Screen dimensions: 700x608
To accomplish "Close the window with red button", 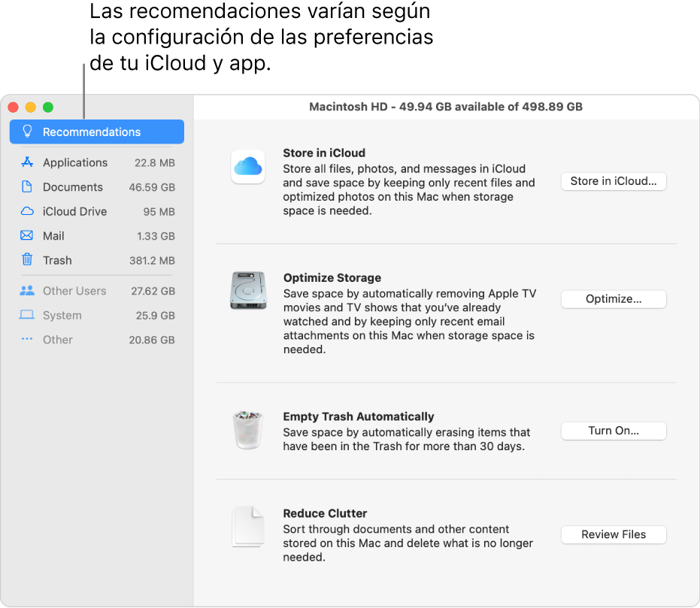I will click(14, 107).
